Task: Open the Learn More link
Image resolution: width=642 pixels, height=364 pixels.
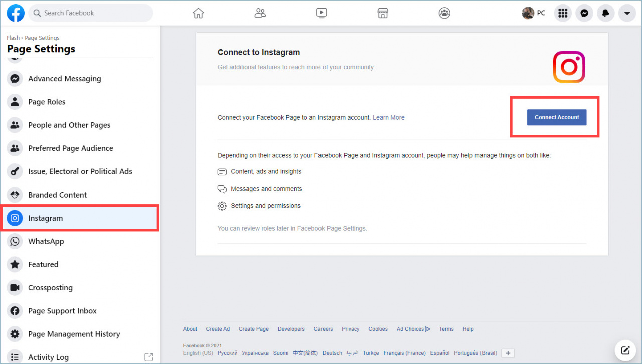Action: point(389,117)
